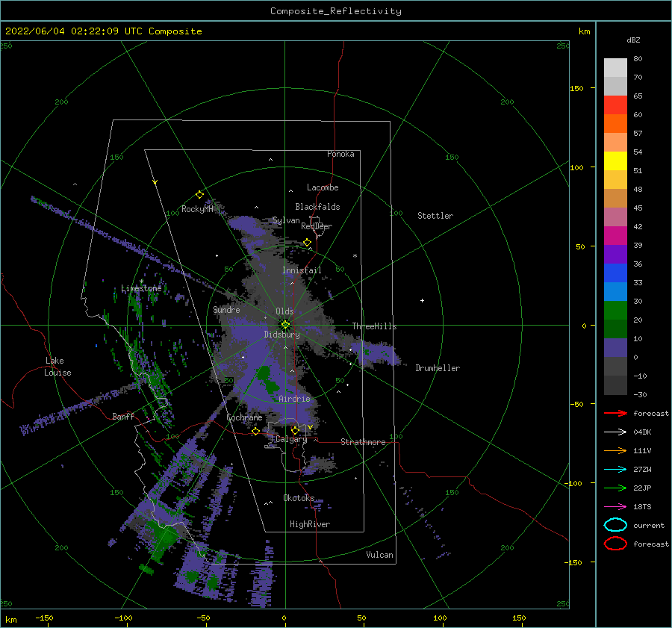Click the cyan 27ZW arrow icon
The height and width of the screenshot is (628, 672).
point(615,470)
